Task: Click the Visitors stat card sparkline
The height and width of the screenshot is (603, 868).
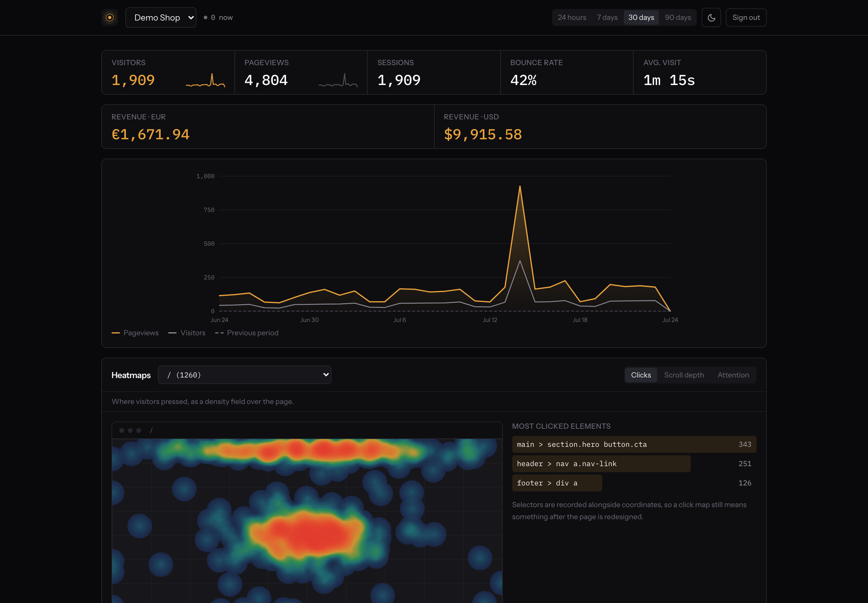Action: coord(206,80)
